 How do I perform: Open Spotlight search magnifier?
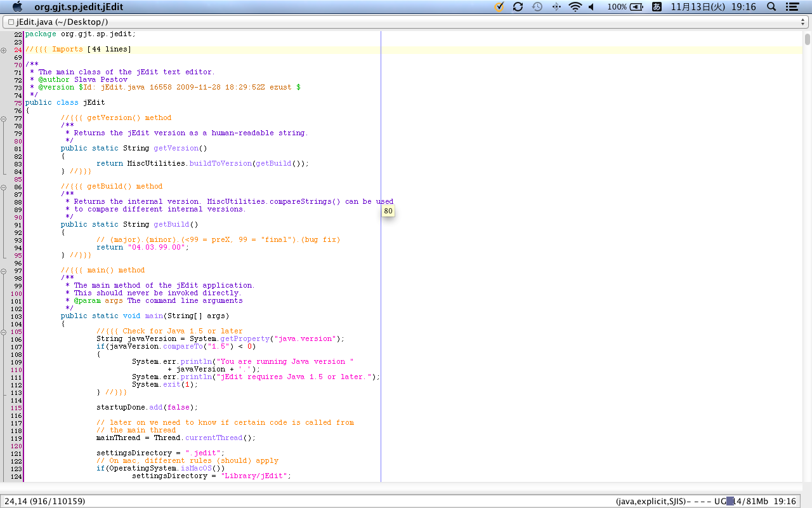click(x=771, y=7)
